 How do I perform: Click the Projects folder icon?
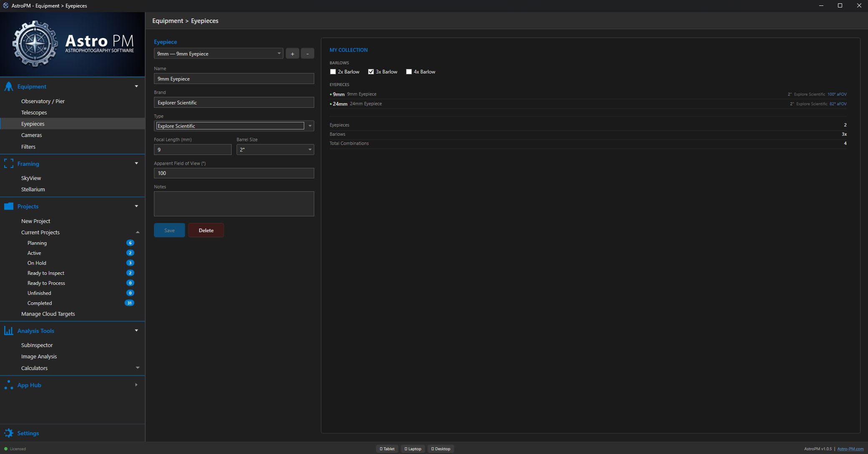8,206
